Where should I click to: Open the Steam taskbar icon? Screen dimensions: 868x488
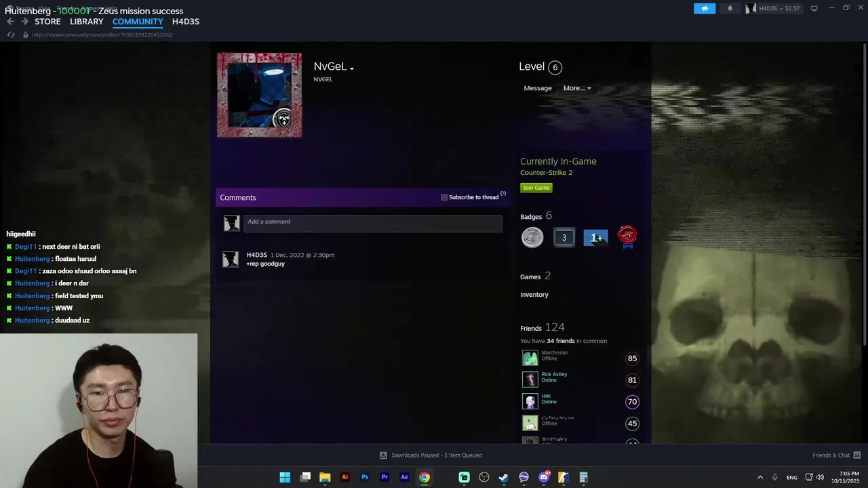click(504, 477)
